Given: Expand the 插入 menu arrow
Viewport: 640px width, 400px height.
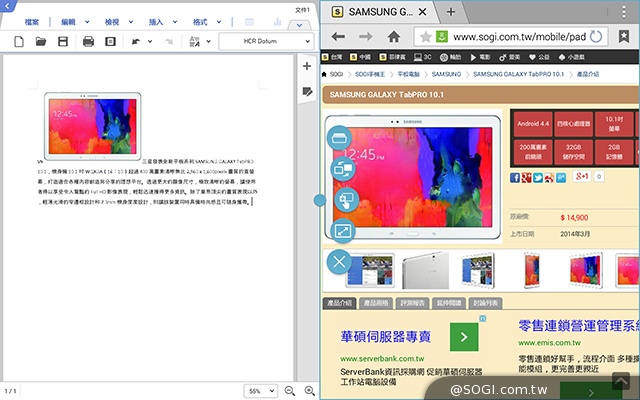Looking at the screenshot, I should pyautogui.click(x=175, y=22).
